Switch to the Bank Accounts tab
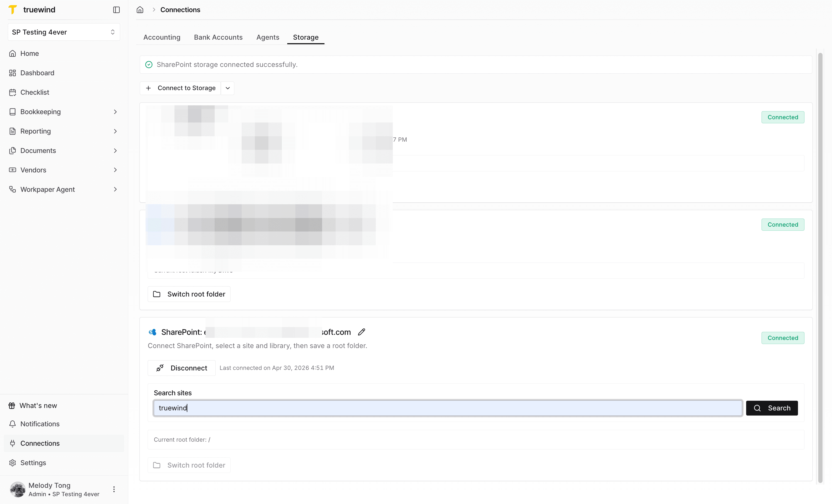This screenshot has height=504, width=832. coord(218,37)
